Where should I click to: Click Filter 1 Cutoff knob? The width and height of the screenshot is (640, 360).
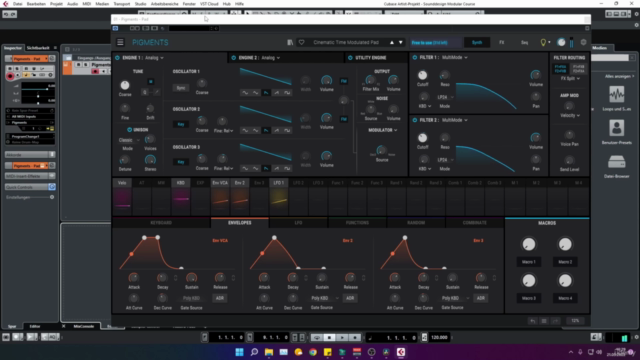pos(422,75)
